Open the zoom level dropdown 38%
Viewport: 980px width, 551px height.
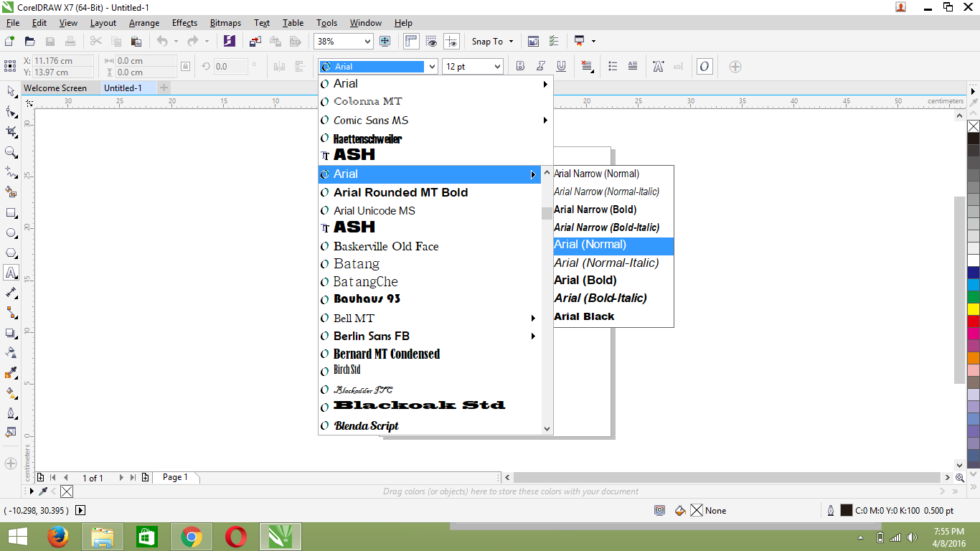coord(368,42)
